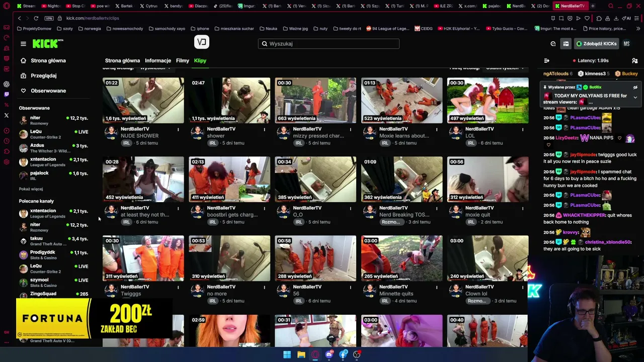Open the Fortuna 200zł ad banner
The image size is (644, 362).
(x=94, y=319)
